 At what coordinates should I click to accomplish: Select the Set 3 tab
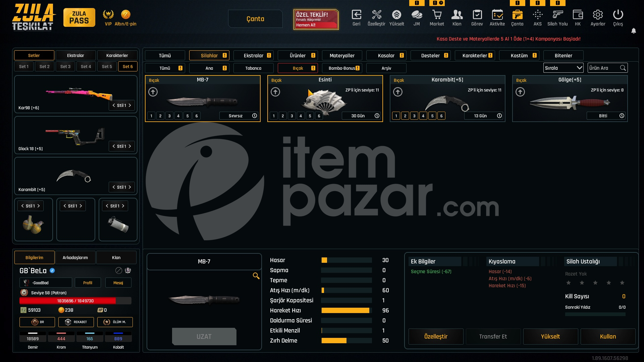65,66
